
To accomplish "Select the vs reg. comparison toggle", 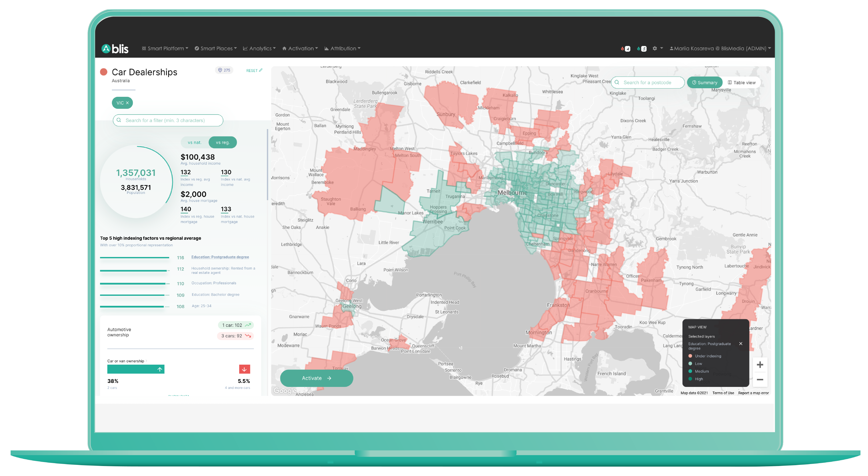I will (223, 142).
